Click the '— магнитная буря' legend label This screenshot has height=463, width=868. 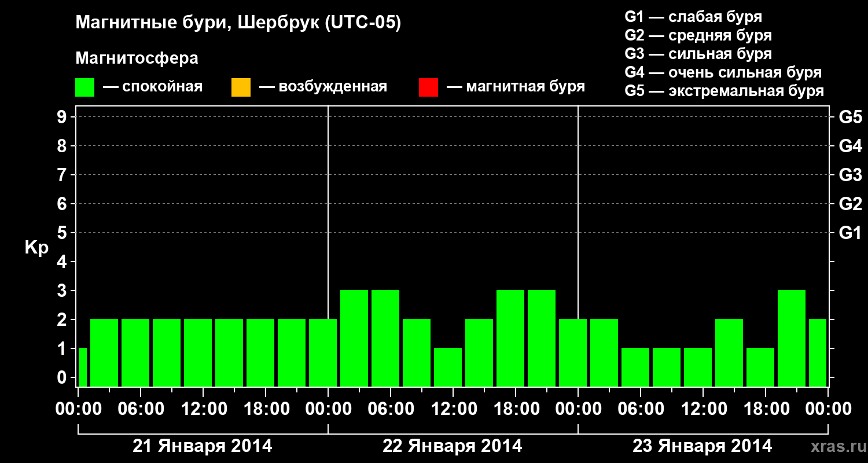coord(516,87)
